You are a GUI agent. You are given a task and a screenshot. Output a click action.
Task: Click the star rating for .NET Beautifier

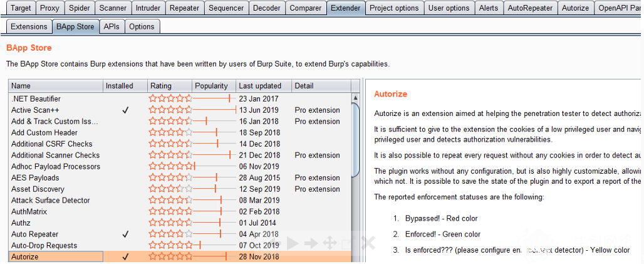(170, 98)
